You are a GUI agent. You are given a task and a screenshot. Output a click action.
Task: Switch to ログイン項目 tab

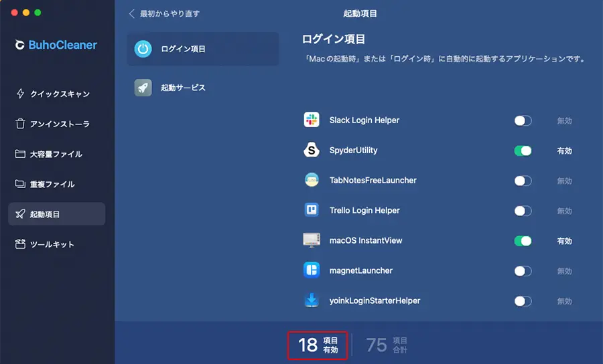click(202, 49)
